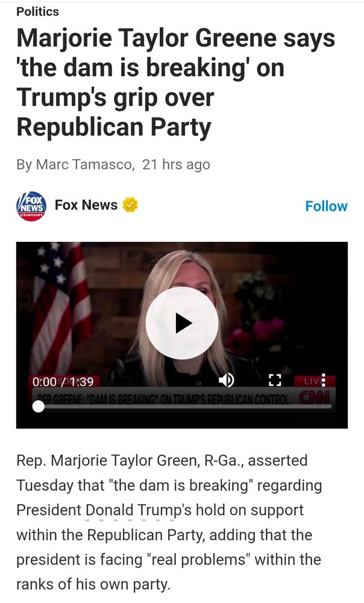
Task: Click the CNN logo in the video overlay
Action: coord(315,396)
